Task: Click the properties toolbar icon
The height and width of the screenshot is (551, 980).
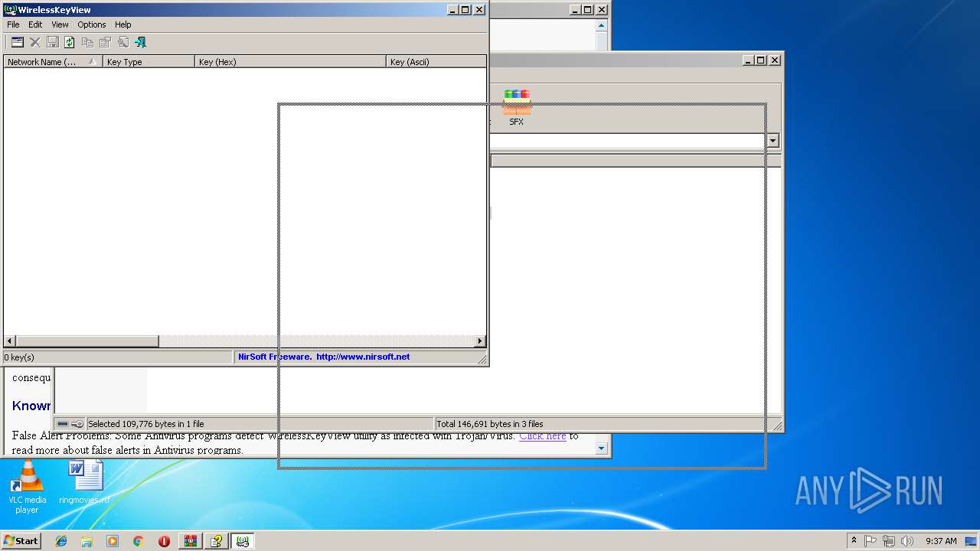Action: (x=105, y=42)
